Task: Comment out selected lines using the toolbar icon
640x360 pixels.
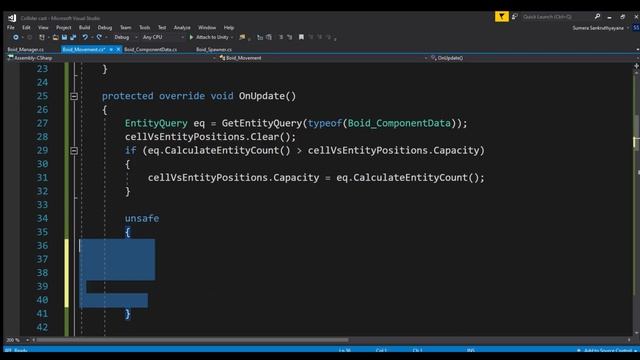Action: 281,37
